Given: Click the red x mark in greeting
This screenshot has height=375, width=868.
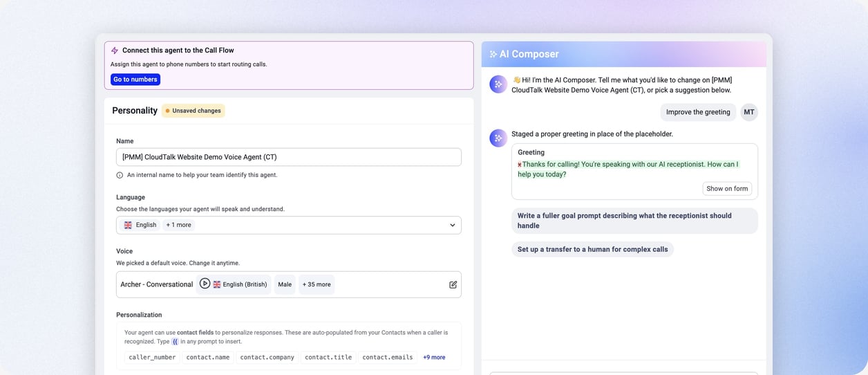Looking at the screenshot, I should 520,165.
